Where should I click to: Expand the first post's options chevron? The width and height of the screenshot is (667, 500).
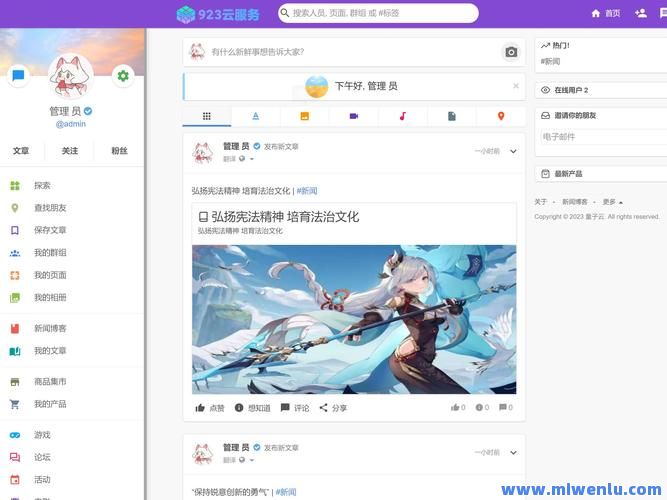click(513, 152)
